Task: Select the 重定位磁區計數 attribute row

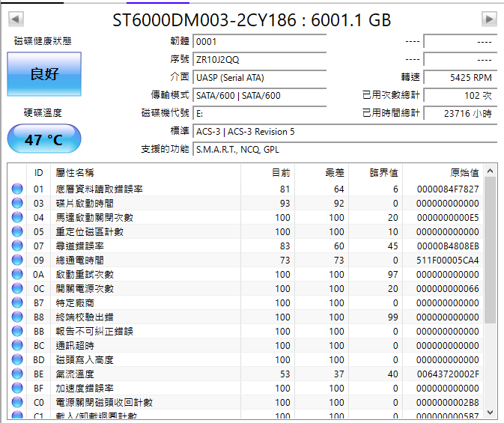Action: click(246, 231)
